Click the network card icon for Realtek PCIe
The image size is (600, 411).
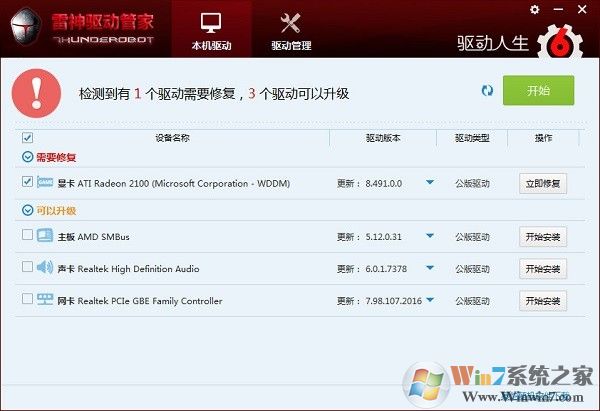[45, 299]
